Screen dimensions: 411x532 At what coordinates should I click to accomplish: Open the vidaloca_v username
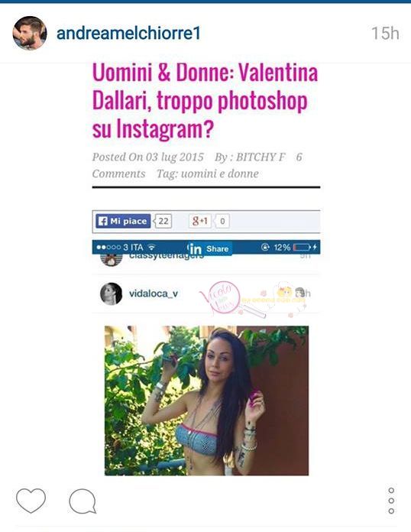pyautogui.click(x=154, y=294)
